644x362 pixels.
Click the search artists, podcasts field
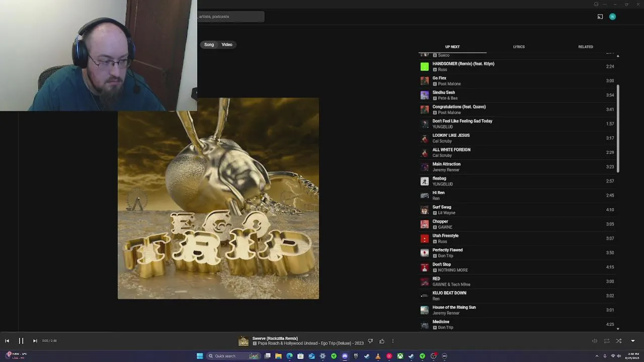[x=230, y=17]
